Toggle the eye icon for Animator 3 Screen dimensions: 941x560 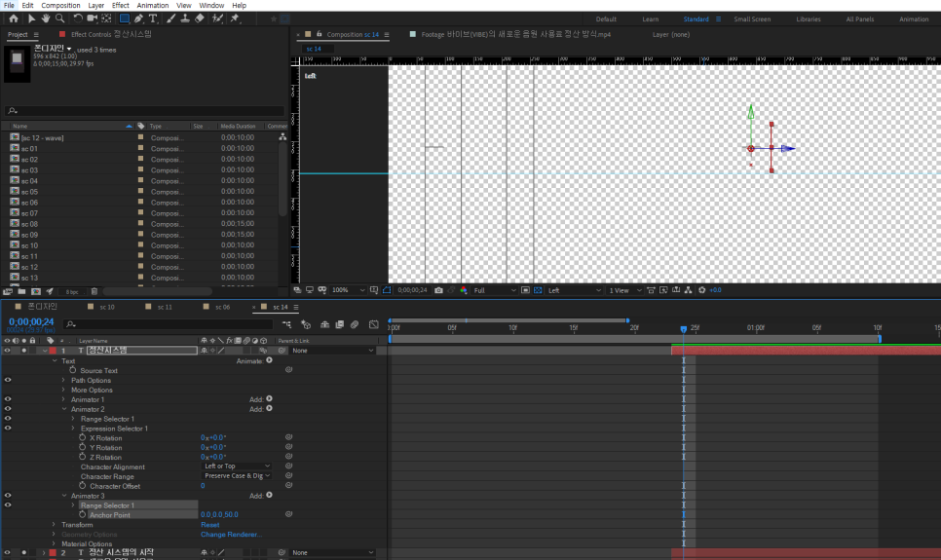[8, 496]
